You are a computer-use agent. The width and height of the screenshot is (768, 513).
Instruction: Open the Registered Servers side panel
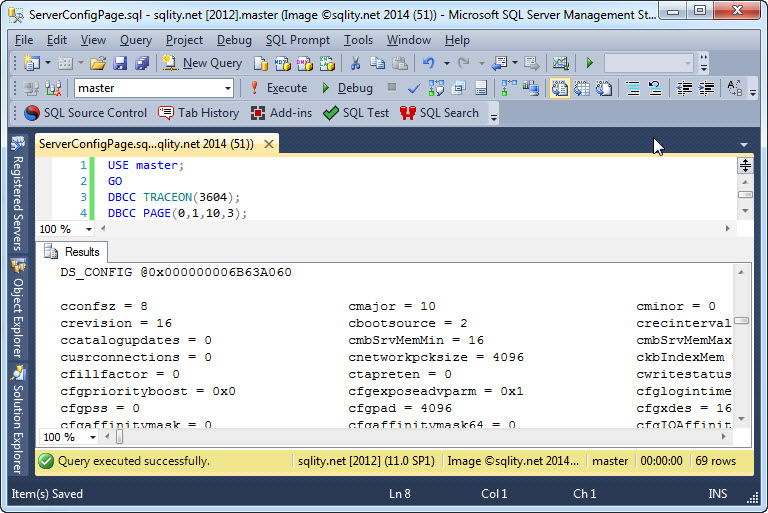(18, 194)
